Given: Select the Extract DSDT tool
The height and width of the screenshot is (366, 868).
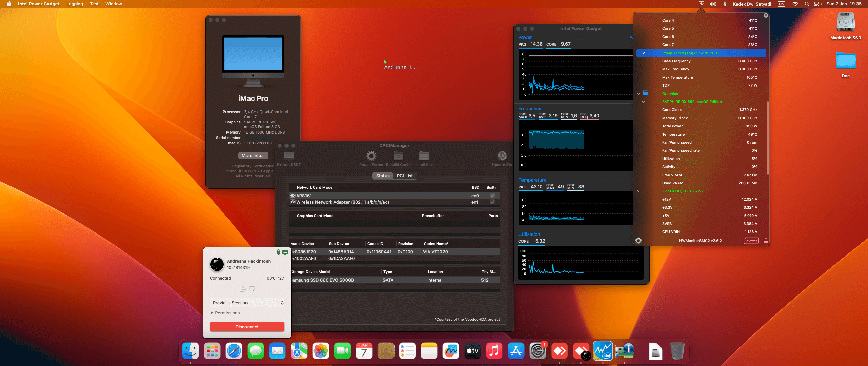Looking at the screenshot, I should click(289, 157).
